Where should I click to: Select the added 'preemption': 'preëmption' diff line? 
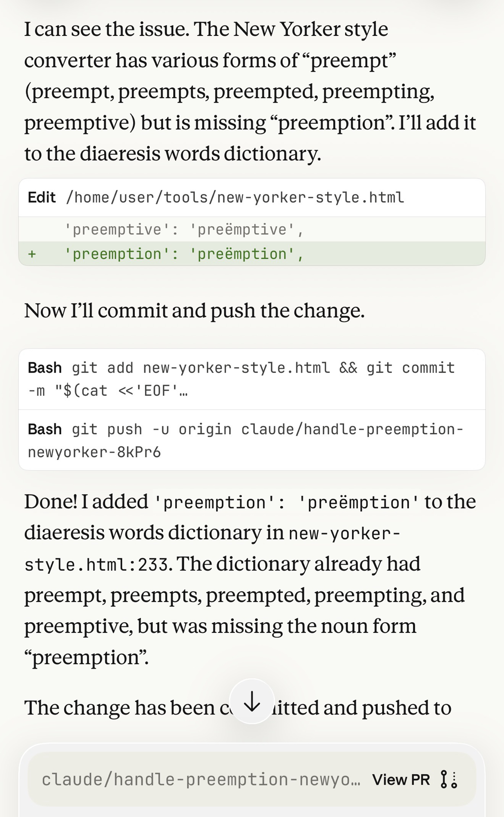(184, 254)
